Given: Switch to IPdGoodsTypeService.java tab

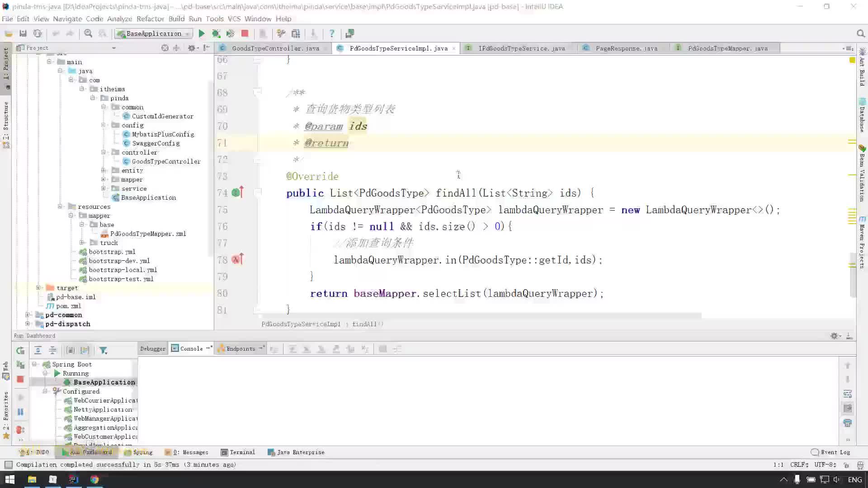Looking at the screenshot, I should tap(518, 48).
